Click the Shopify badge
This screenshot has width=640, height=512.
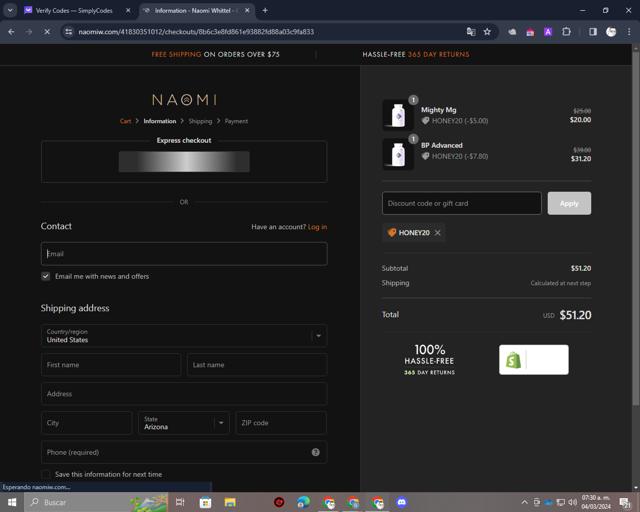click(x=533, y=360)
